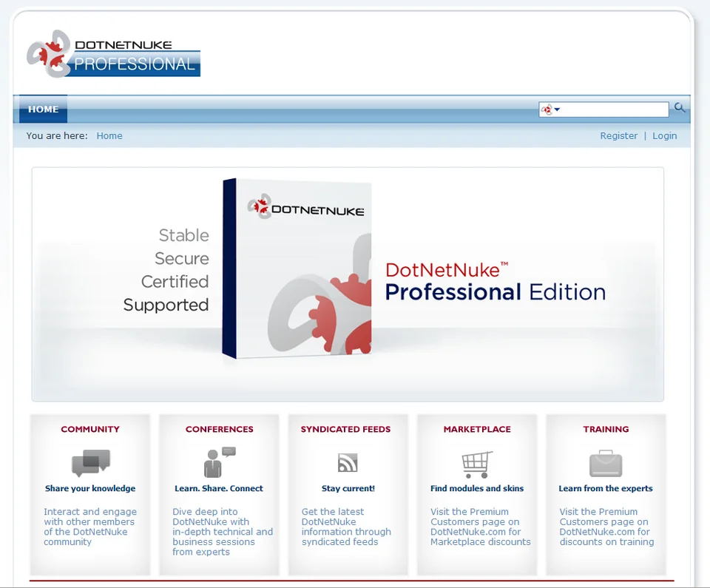Click 'Interact and engage with other members' text
This screenshot has width=710, height=588.
click(x=89, y=527)
